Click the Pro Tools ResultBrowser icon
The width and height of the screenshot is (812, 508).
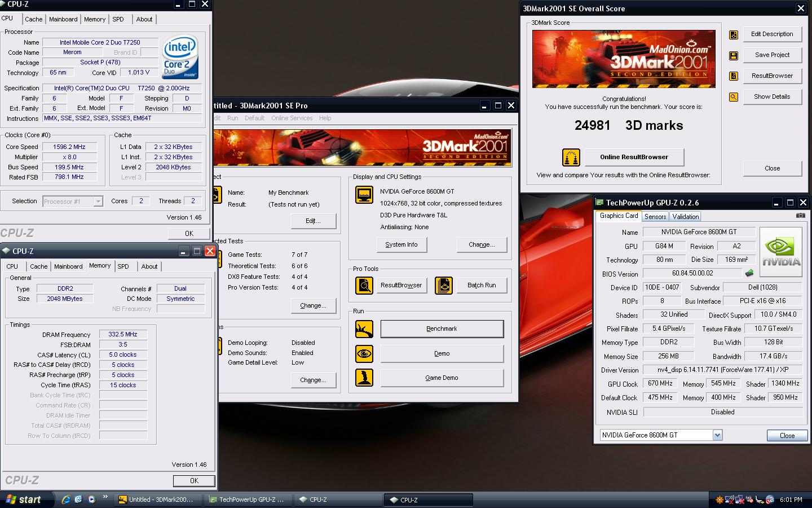pos(364,286)
